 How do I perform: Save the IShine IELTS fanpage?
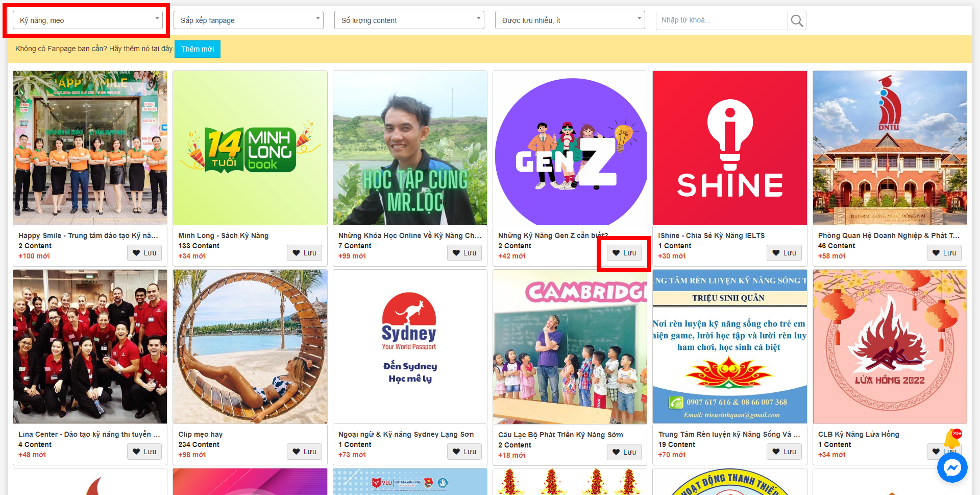coord(784,253)
